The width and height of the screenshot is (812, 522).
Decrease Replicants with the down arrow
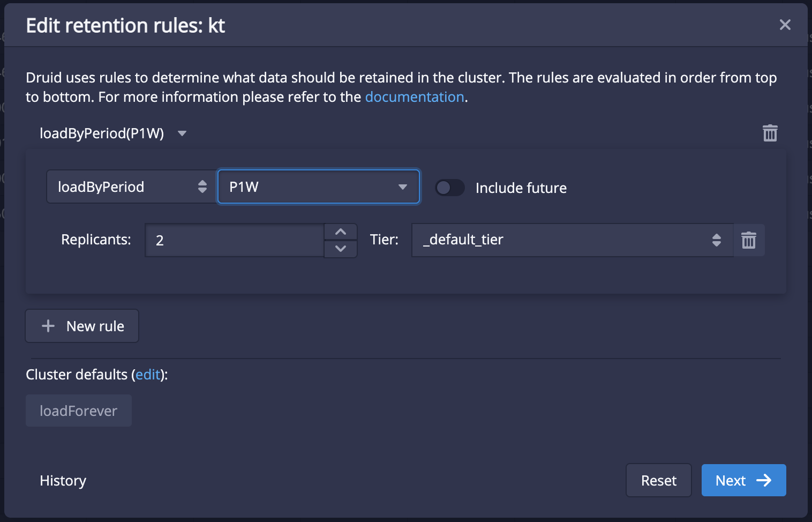(x=341, y=249)
